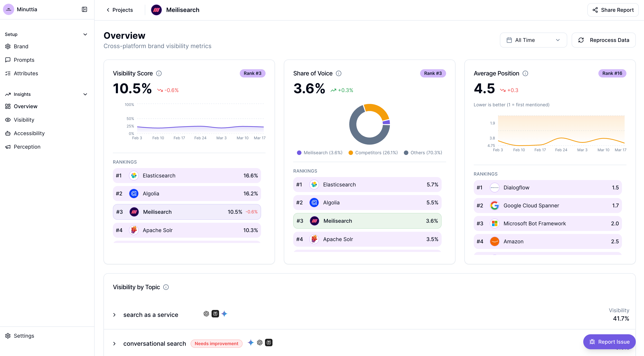Click the Meilisearch project logo in header
The width and height of the screenshot is (644, 356).
pos(156,10)
